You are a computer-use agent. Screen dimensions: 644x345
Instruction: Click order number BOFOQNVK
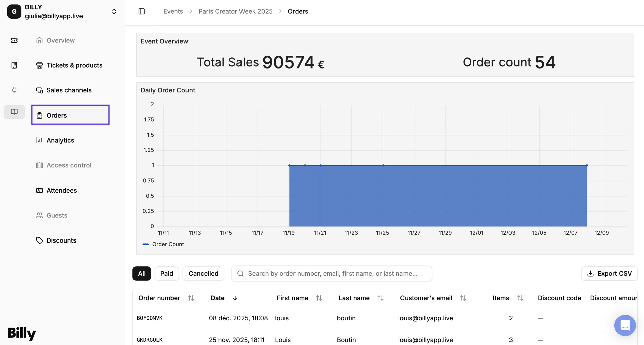click(x=150, y=318)
